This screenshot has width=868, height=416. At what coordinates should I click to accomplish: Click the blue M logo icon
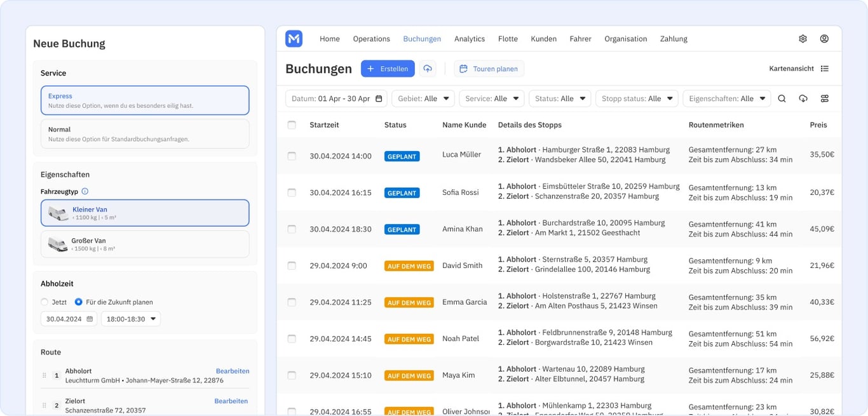pos(294,39)
